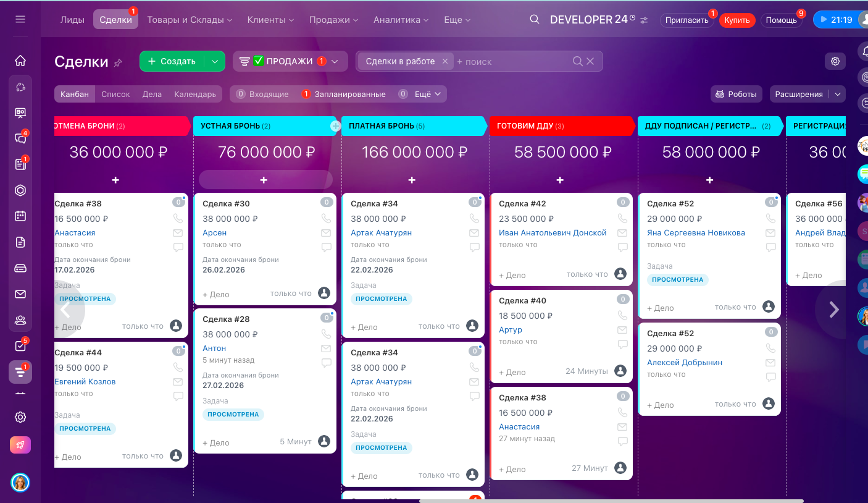The image size is (868, 503).
Task: Open the people group icon in left sidebar
Action: (x=20, y=320)
